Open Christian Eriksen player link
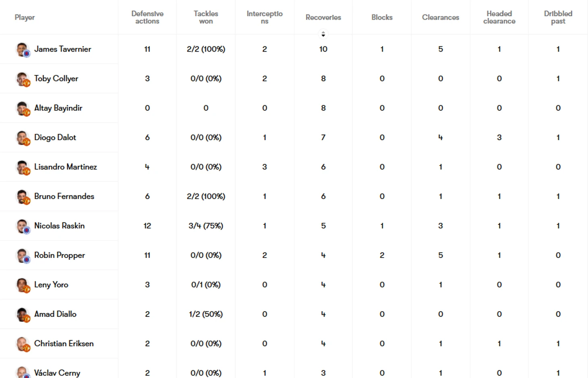The width and height of the screenshot is (588, 378). 64,343
